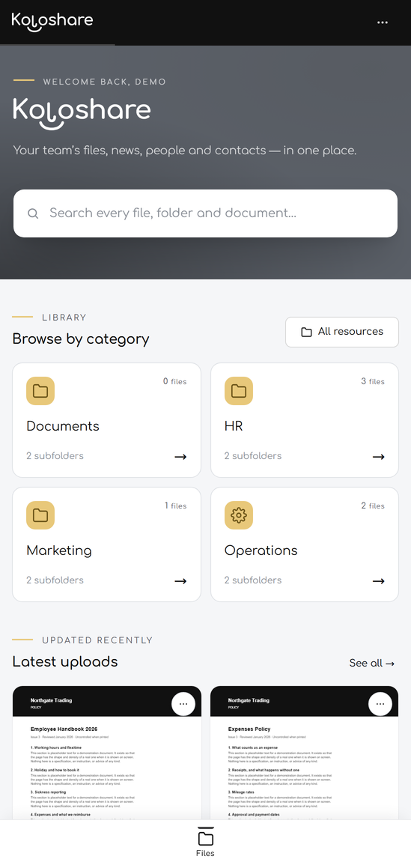411x868 pixels.
Task: Open options menu on Expenses Policy thumbnail
Action: click(380, 703)
